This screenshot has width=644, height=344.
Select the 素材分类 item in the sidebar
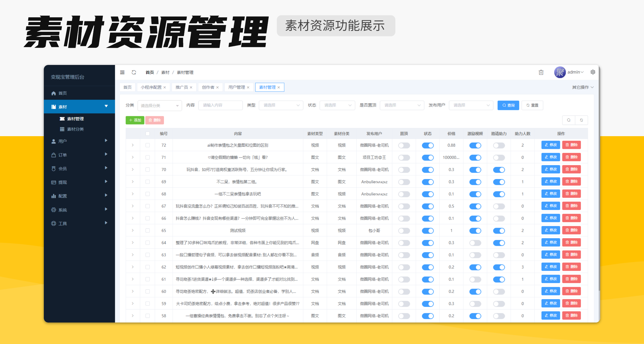point(76,129)
